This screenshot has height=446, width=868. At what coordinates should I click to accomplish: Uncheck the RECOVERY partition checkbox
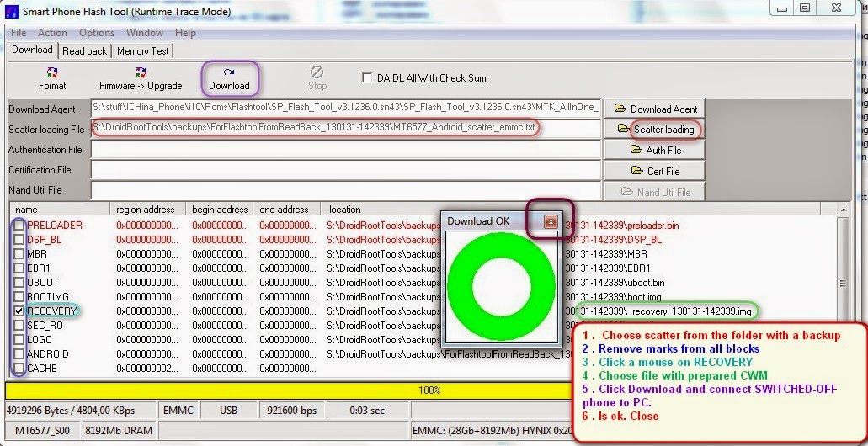(19, 311)
